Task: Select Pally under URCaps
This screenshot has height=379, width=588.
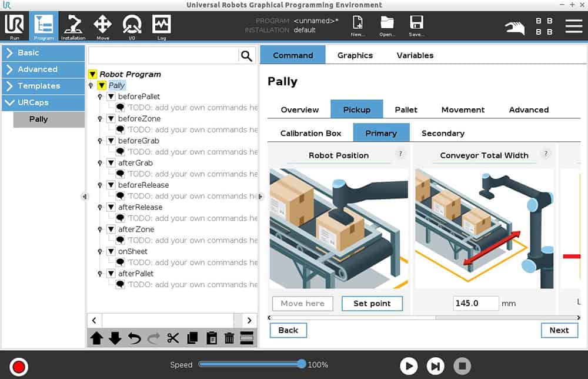Action: coord(49,119)
